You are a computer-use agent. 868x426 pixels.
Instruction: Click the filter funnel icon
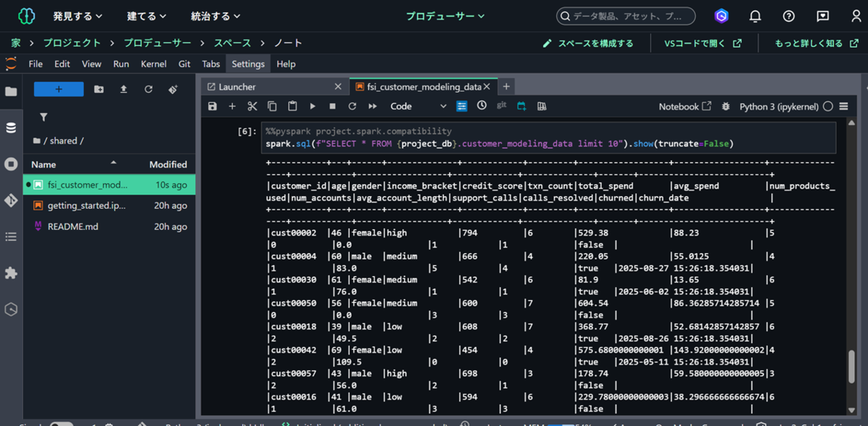(x=43, y=117)
